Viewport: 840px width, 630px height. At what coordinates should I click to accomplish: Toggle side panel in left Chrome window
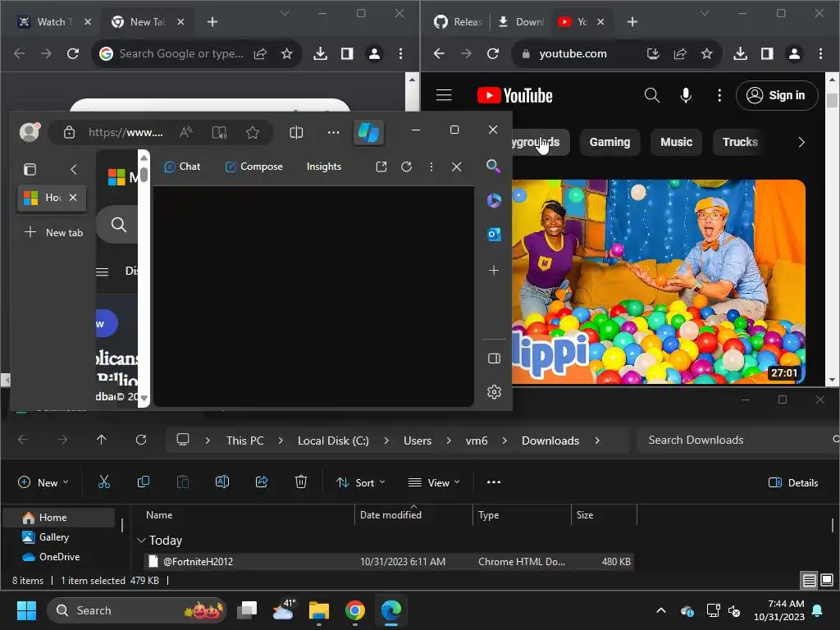pyautogui.click(x=347, y=53)
